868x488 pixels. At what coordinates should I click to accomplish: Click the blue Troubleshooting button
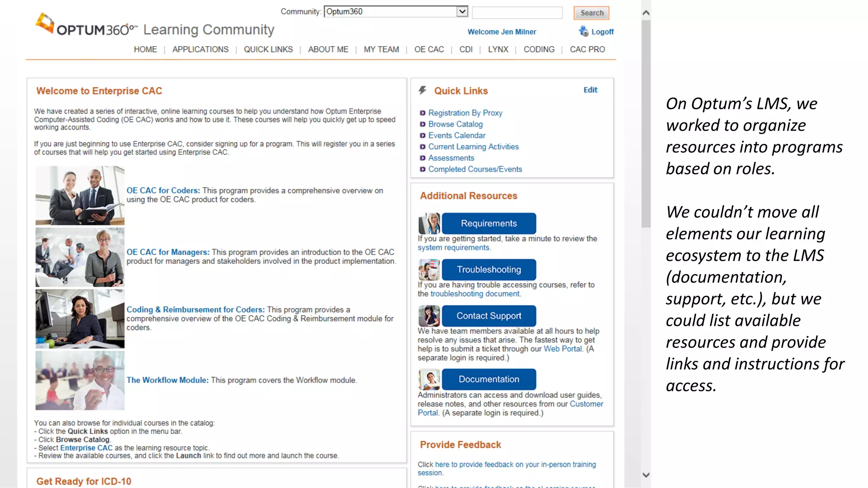click(489, 269)
